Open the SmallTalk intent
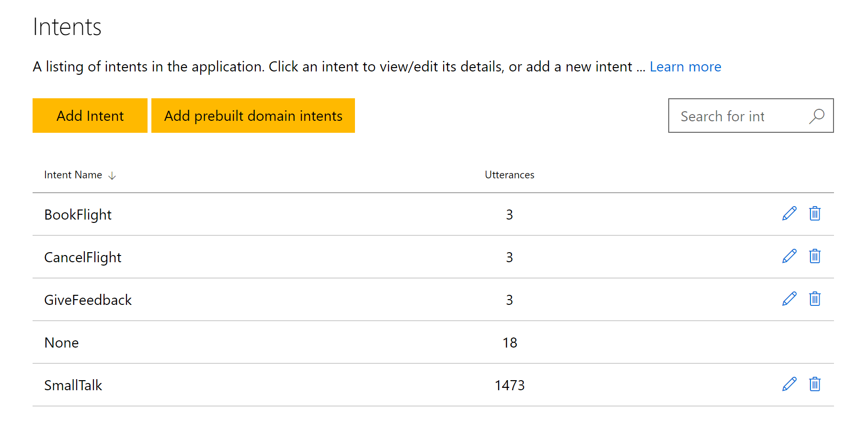The height and width of the screenshot is (430, 868). [x=73, y=385]
